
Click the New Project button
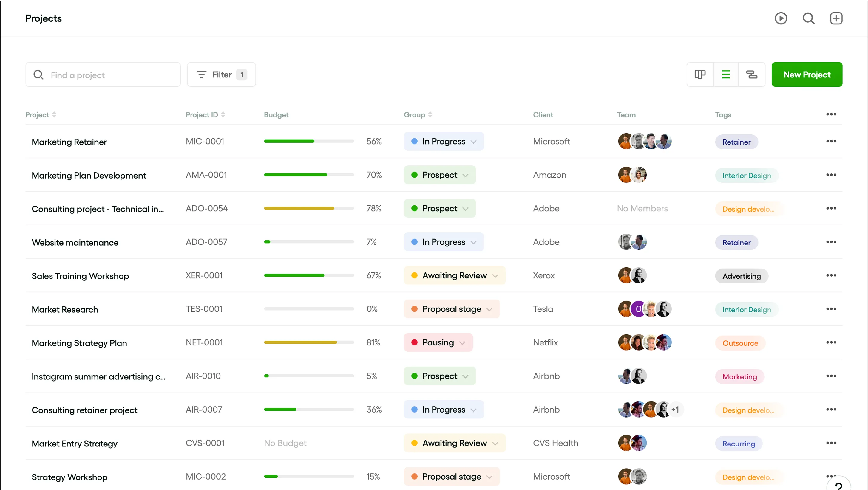click(807, 75)
